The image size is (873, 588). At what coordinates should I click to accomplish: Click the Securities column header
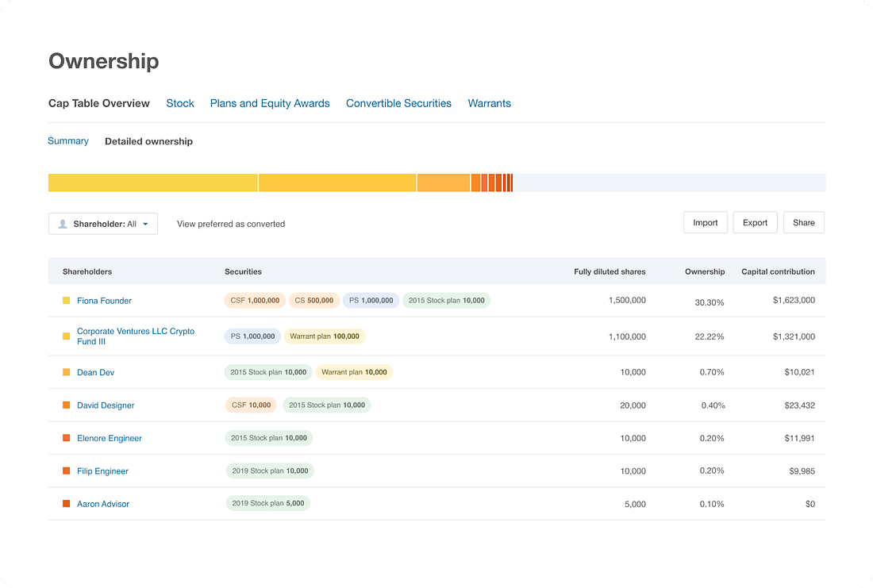[x=244, y=271]
